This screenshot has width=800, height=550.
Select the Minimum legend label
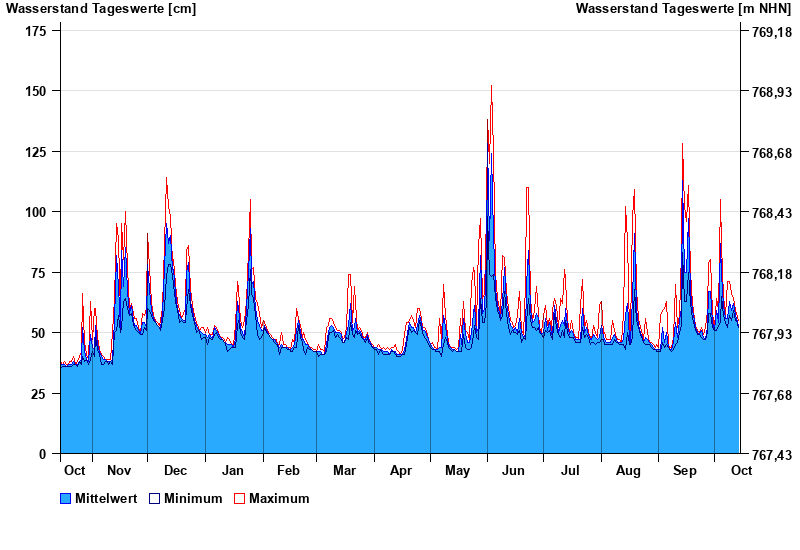(x=193, y=498)
